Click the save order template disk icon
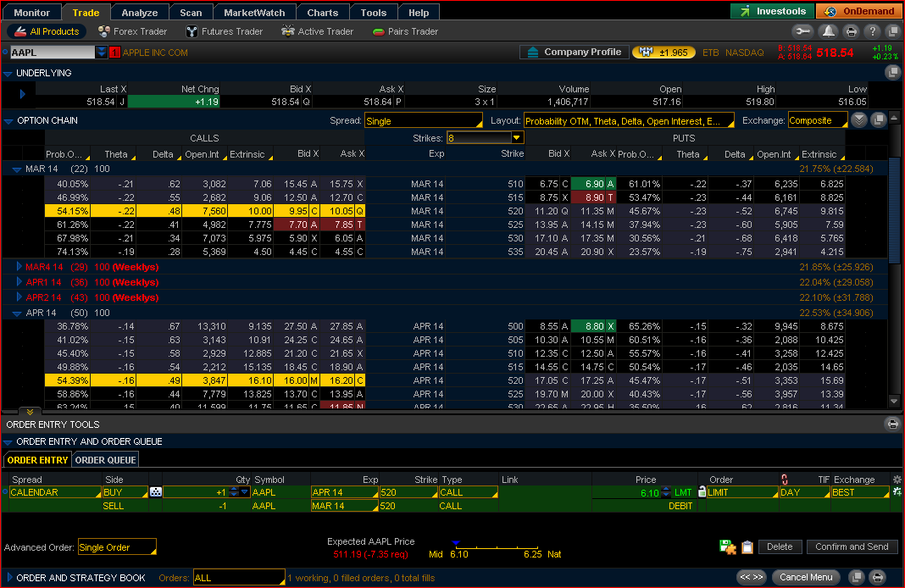The image size is (905, 588). [727, 546]
